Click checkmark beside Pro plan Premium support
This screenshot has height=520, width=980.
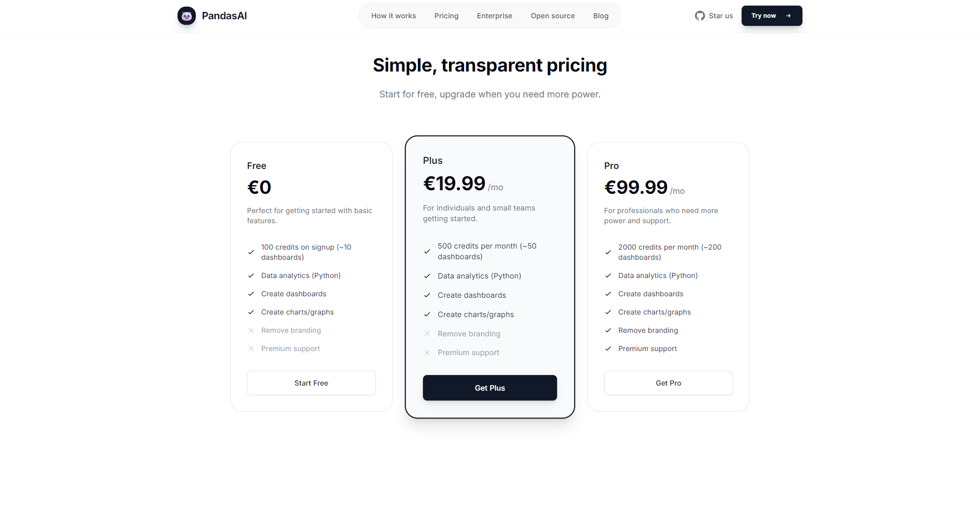[x=608, y=349]
